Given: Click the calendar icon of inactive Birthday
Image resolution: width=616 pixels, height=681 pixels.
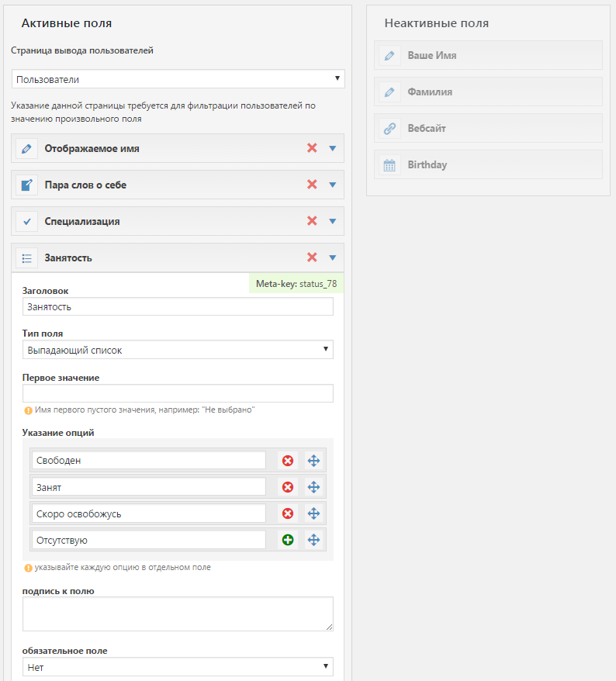Looking at the screenshot, I should click(x=389, y=165).
